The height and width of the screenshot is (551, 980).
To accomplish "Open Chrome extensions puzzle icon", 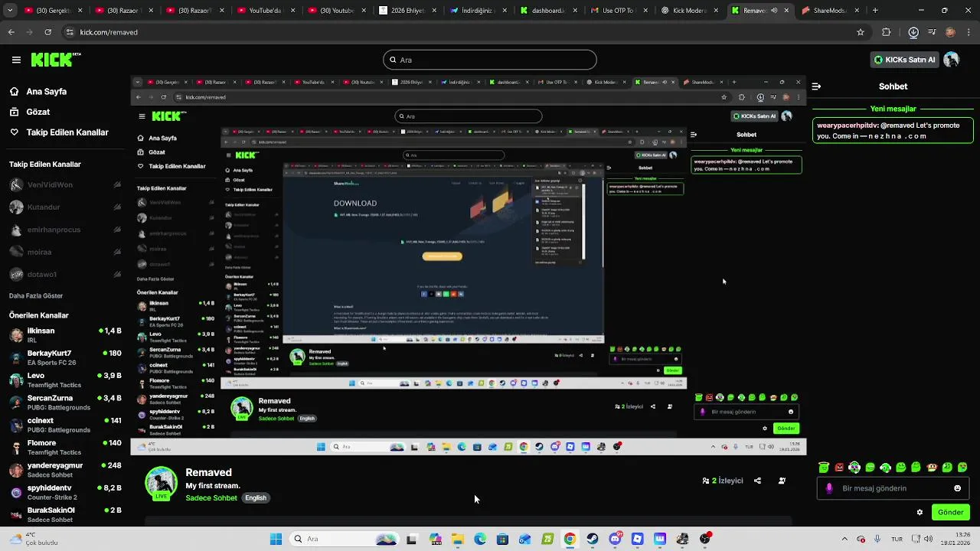I will (x=887, y=32).
